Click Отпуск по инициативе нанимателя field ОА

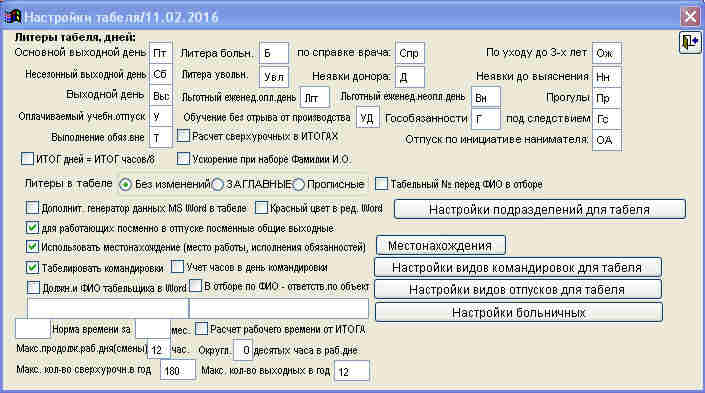coord(607,140)
